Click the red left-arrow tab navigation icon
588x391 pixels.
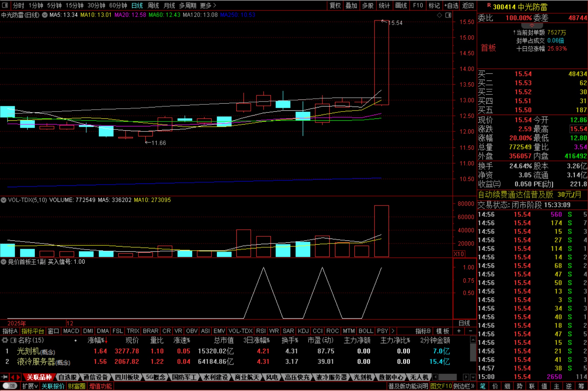click(x=12, y=377)
